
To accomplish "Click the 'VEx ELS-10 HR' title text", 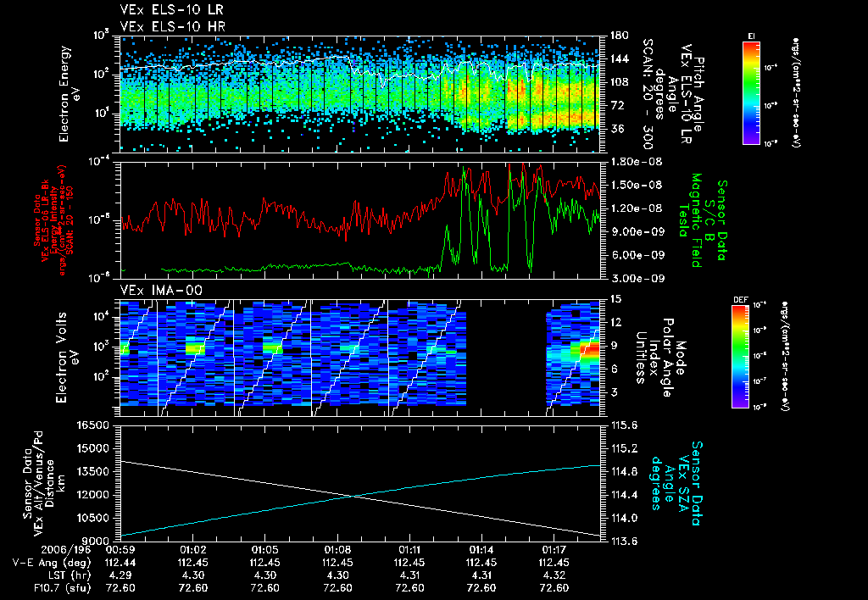I will 173,26.
